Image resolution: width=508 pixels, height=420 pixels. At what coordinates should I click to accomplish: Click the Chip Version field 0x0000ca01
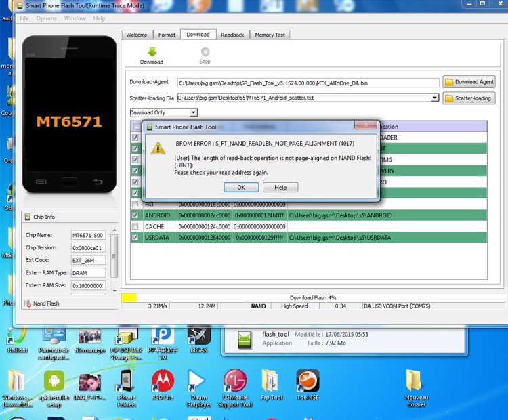tap(88, 248)
